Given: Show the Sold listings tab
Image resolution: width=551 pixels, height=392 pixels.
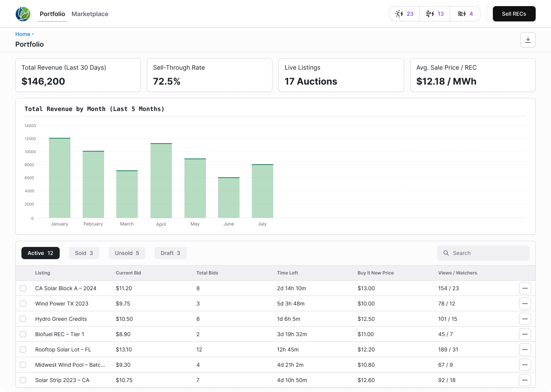Looking at the screenshot, I should coord(84,253).
